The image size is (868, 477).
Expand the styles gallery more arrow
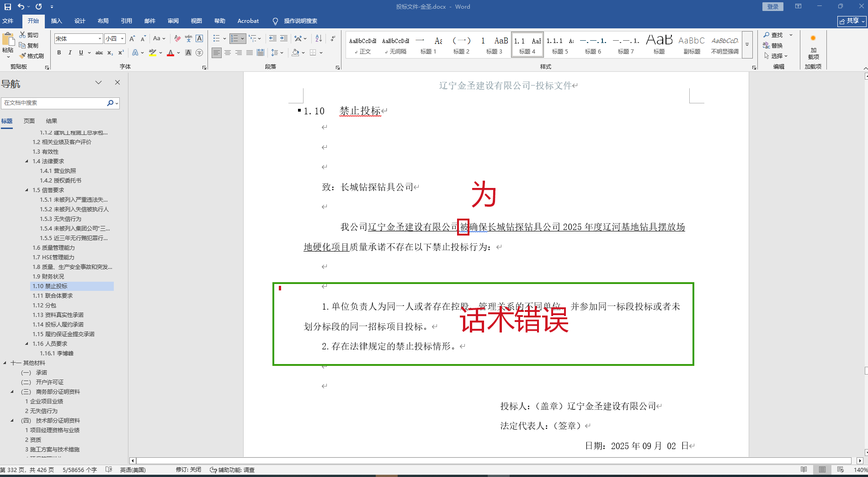point(747,45)
